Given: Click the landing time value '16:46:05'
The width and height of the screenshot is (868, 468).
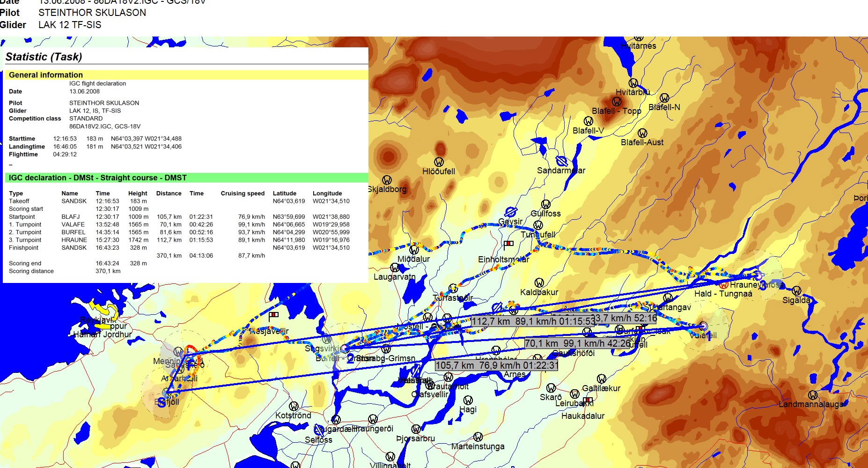Looking at the screenshot, I should tap(65, 147).
